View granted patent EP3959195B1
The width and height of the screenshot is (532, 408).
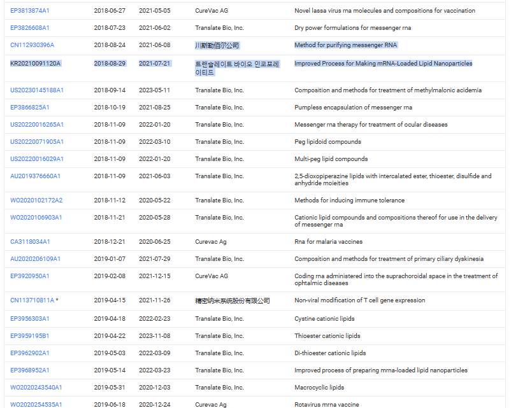pyautogui.click(x=29, y=336)
